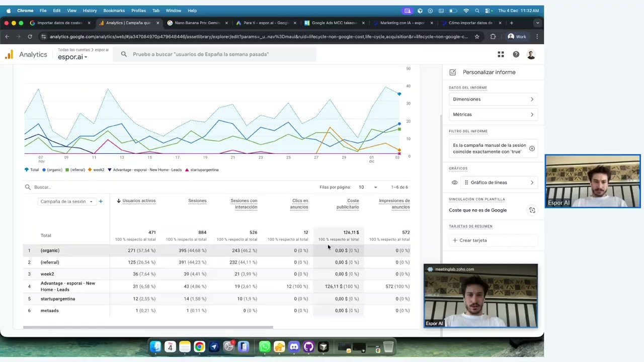Click the table search magnifier icon
Screen dimensions: 644x362
coord(28,187)
